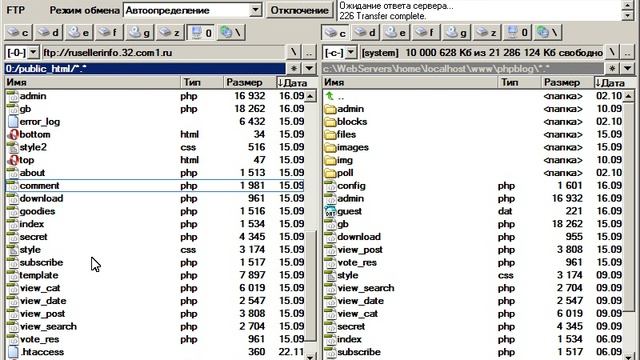Go to parent directory in left panel
The width and height of the screenshot is (640, 360).
tap(309, 53)
